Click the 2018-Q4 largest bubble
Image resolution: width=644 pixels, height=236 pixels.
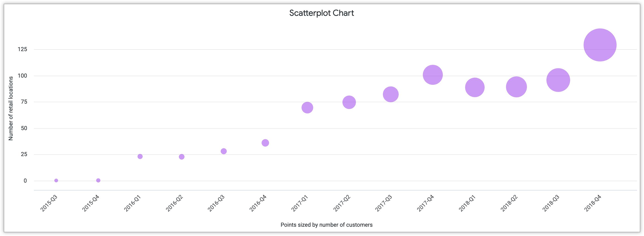click(600, 45)
